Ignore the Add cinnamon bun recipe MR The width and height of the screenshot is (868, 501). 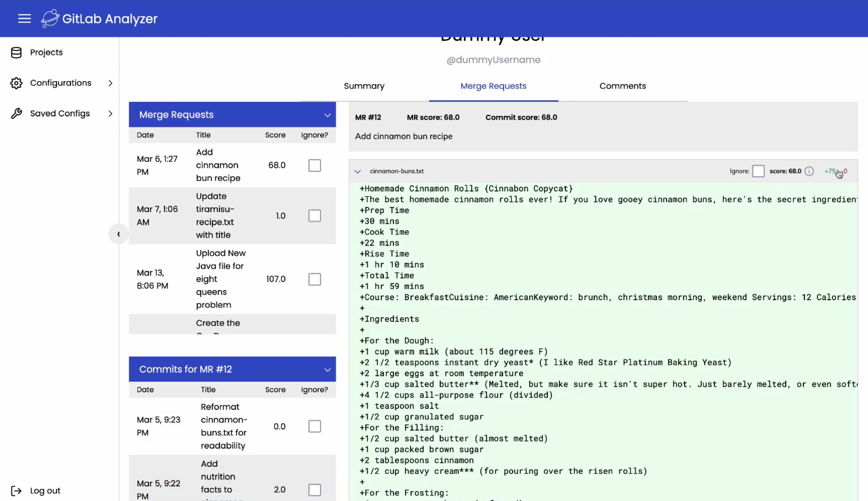(314, 165)
